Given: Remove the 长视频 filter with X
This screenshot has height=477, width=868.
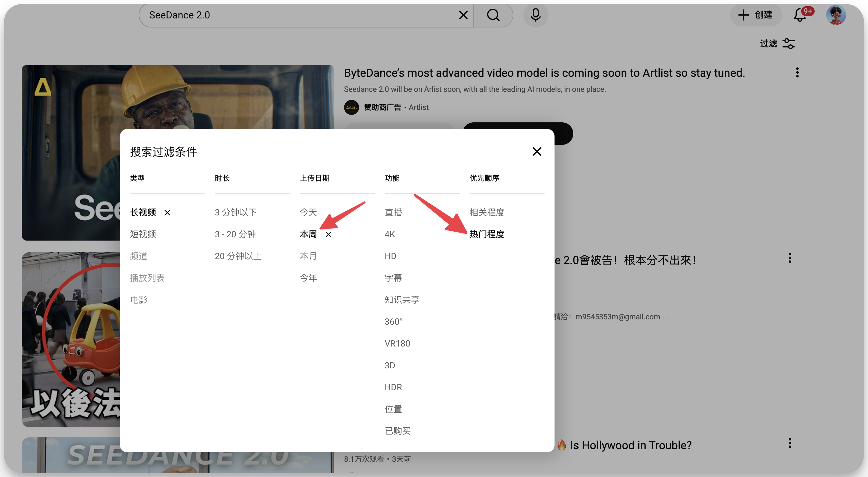Looking at the screenshot, I should [x=167, y=213].
